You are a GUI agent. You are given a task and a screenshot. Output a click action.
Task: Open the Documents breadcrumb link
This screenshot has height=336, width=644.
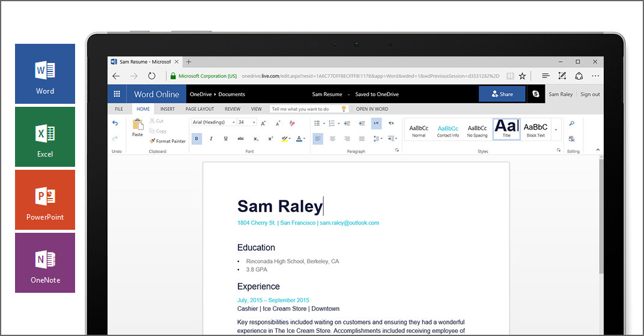pos(232,94)
